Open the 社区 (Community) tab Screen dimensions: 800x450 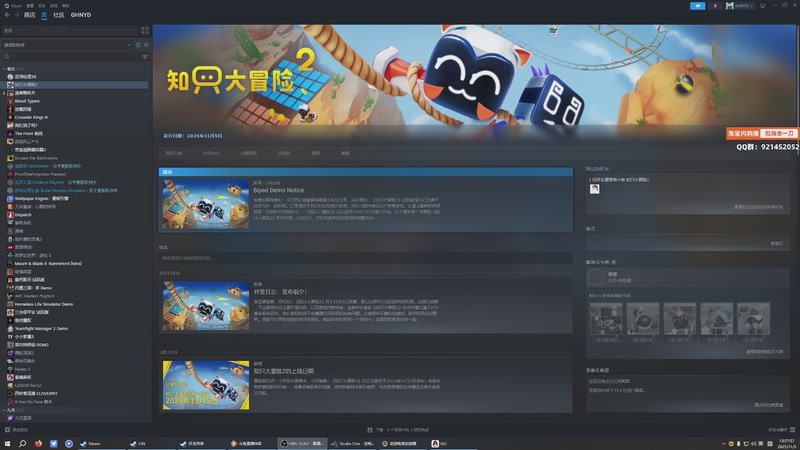coord(59,15)
